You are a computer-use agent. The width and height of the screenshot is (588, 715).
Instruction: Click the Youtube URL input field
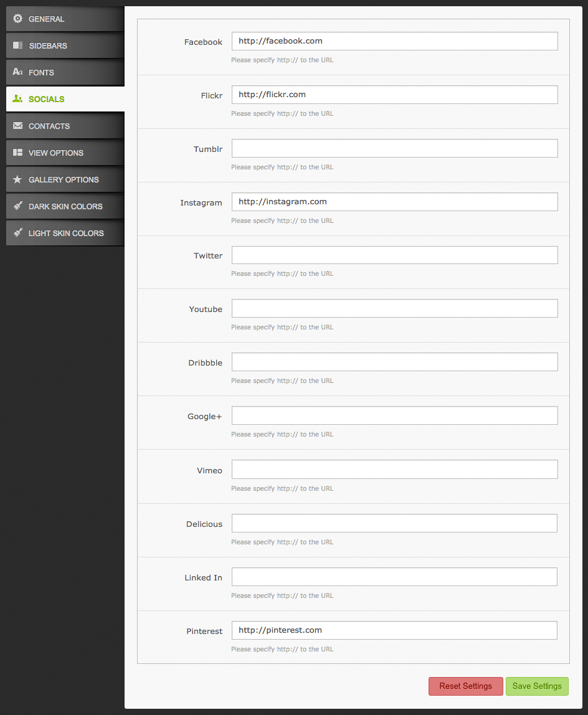[394, 308]
